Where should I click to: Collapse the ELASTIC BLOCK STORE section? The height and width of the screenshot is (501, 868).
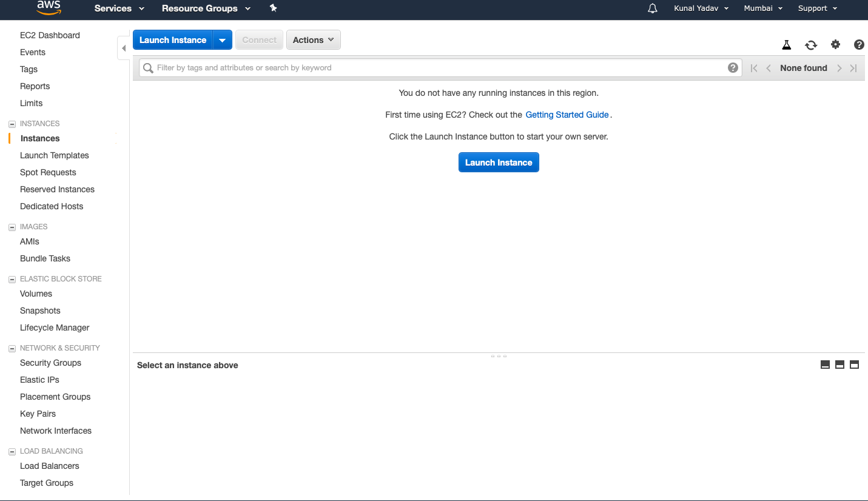12,279
